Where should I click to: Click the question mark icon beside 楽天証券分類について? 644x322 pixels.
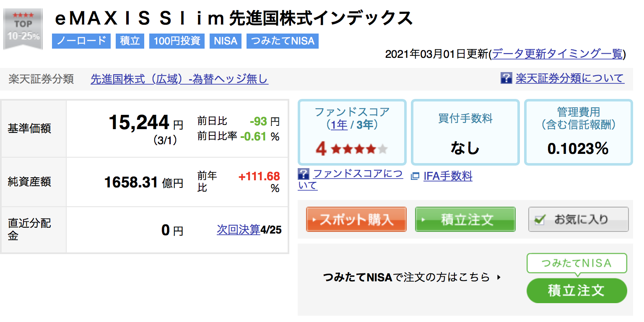(506, 78)
